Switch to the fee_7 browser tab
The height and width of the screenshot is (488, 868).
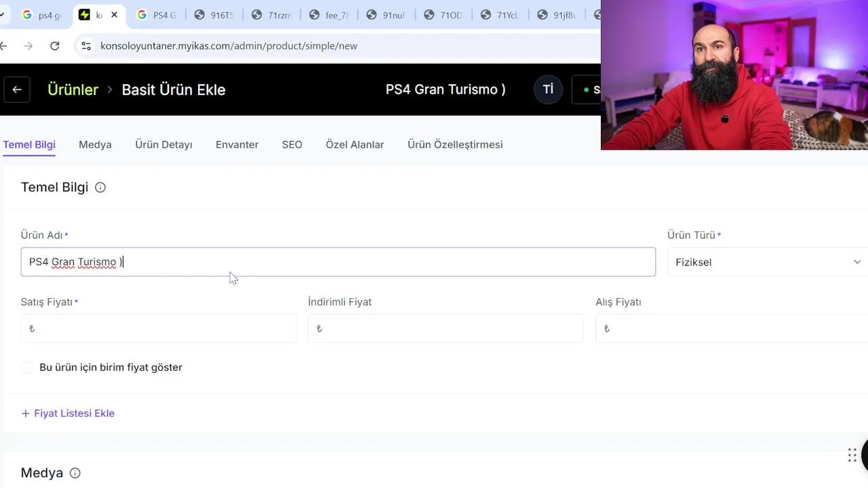(x=329, y=15)
